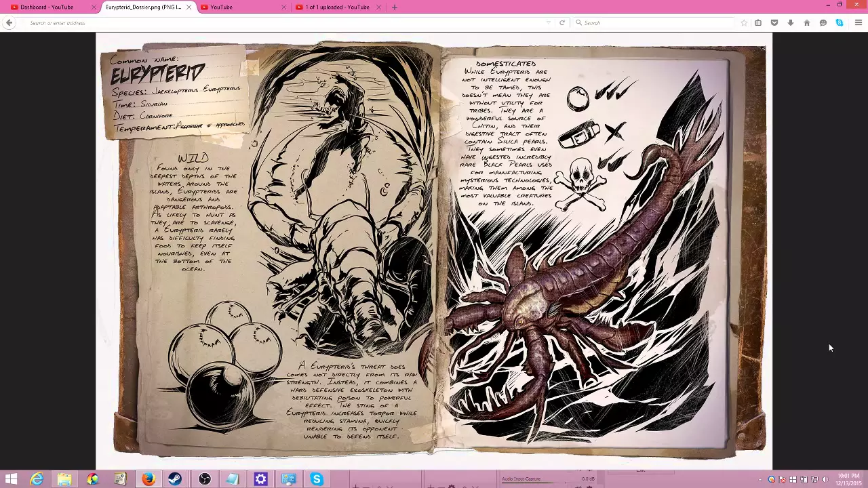Open the downloads arrow icon

(791, 22)
